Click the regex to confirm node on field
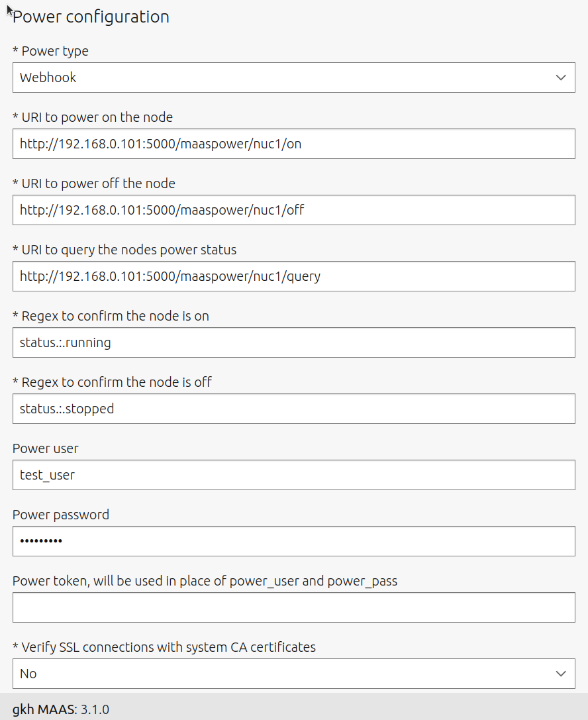The height and width of the screenshot is (720, 588). coord(294,342)
